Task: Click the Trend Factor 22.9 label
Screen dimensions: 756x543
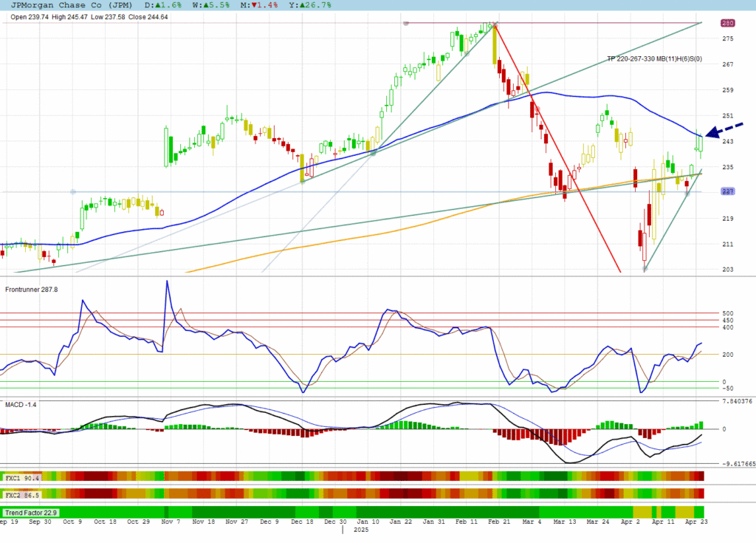Action: point(30,513)
